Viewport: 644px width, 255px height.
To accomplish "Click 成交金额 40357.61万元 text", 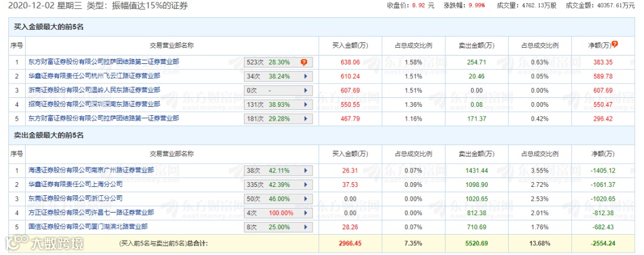I will point(600,6).
